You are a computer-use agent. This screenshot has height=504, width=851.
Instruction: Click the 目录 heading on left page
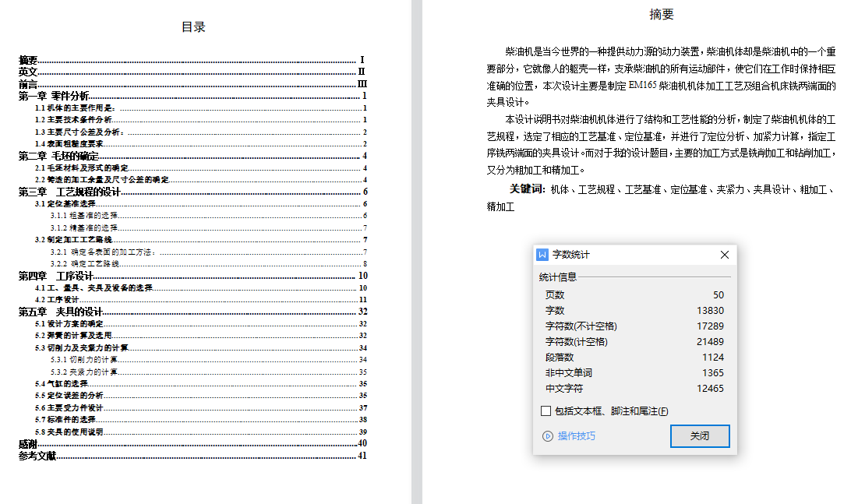coord(193,27)
